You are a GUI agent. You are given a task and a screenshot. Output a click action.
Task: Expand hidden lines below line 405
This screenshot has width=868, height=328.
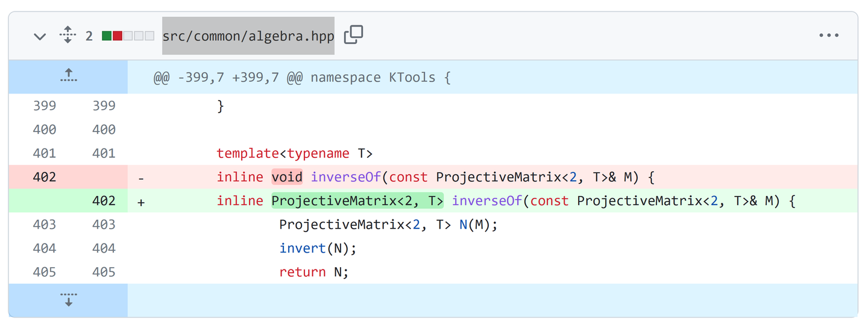(68, 300)
